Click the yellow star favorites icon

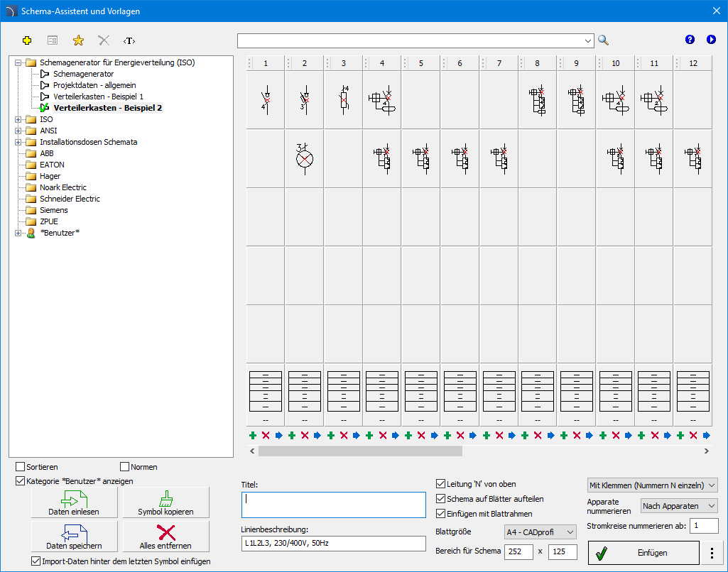coord(78,40)
